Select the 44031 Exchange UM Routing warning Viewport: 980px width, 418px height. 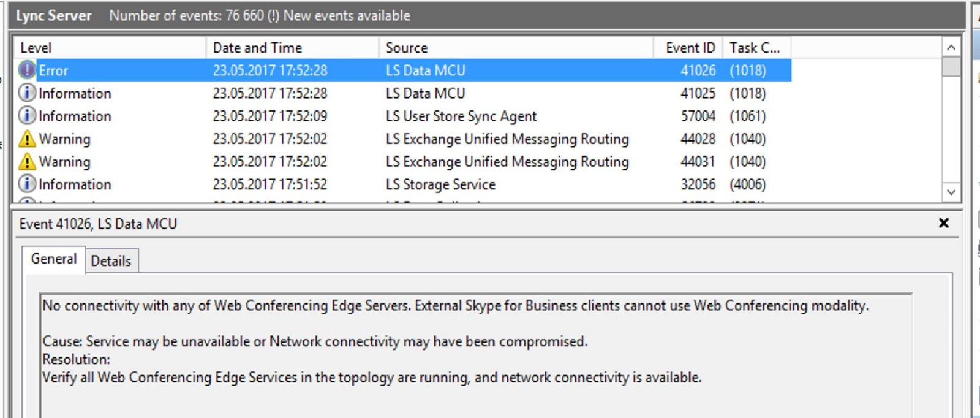point(507,162)
